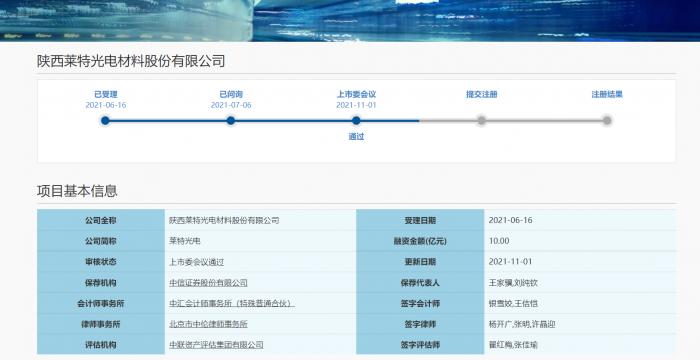
Task: Open the 北京市中伦律师事务所 law firm link
Action: coord(208,324)
